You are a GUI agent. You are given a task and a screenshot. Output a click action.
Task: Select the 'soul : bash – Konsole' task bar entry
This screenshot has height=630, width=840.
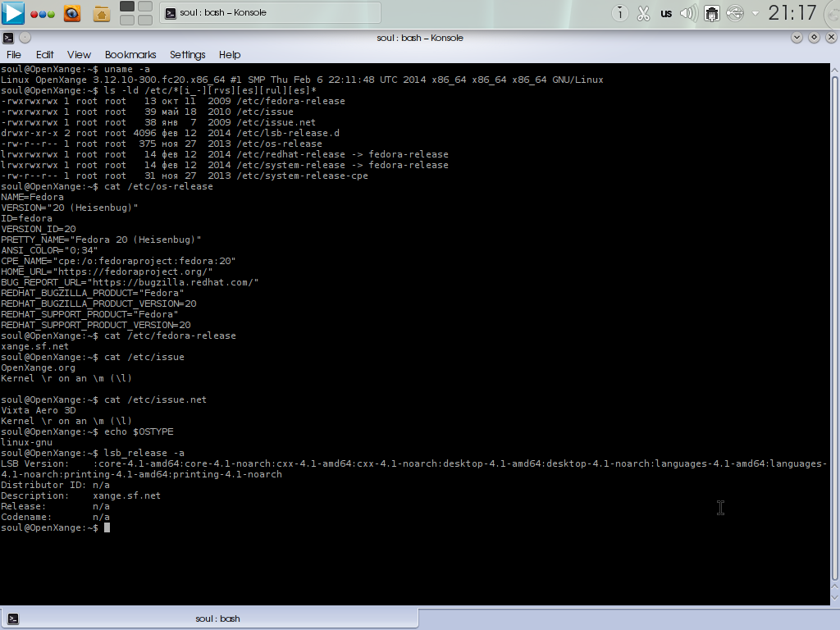coord(270,13)
